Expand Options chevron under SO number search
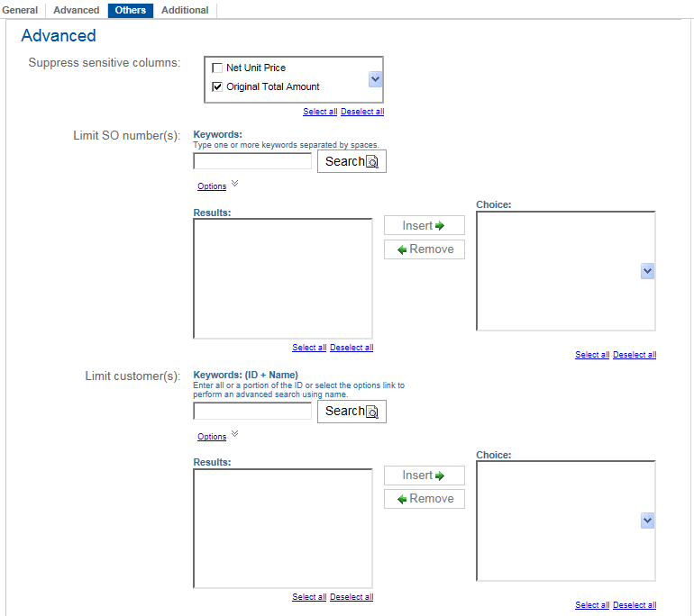The width and height of the screenshot is (694, 616). point(234,184)
